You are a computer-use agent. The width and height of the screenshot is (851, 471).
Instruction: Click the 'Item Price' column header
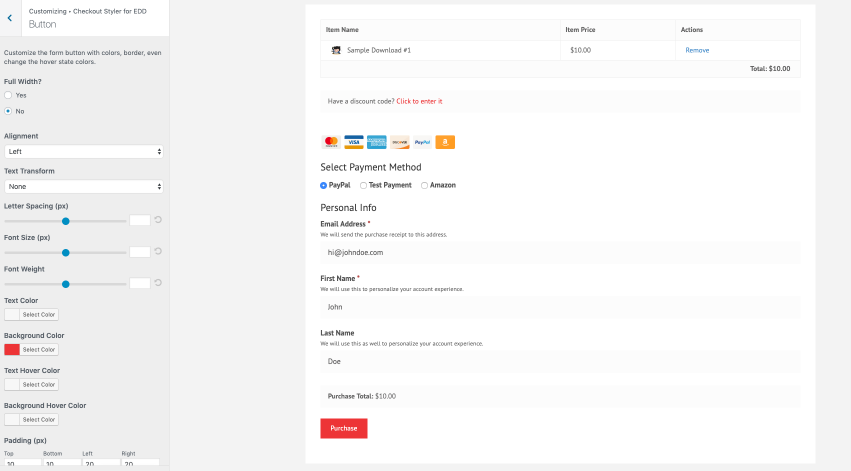(580, 30)
